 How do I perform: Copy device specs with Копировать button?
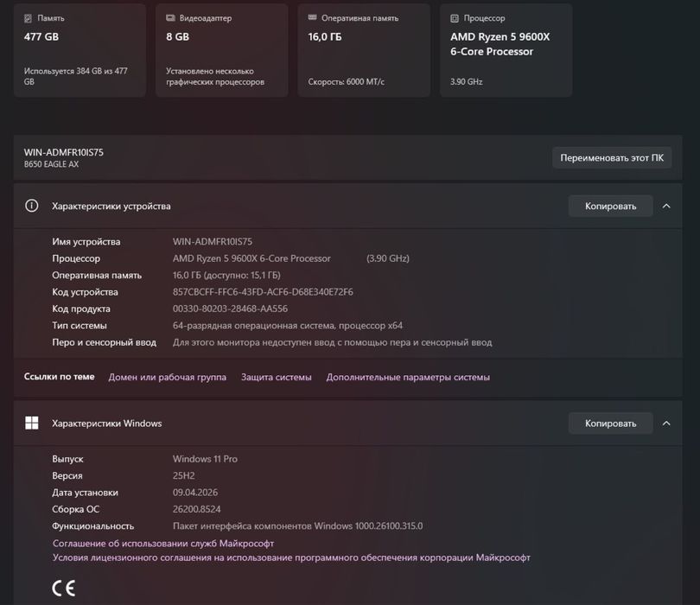tap(610, 206)
